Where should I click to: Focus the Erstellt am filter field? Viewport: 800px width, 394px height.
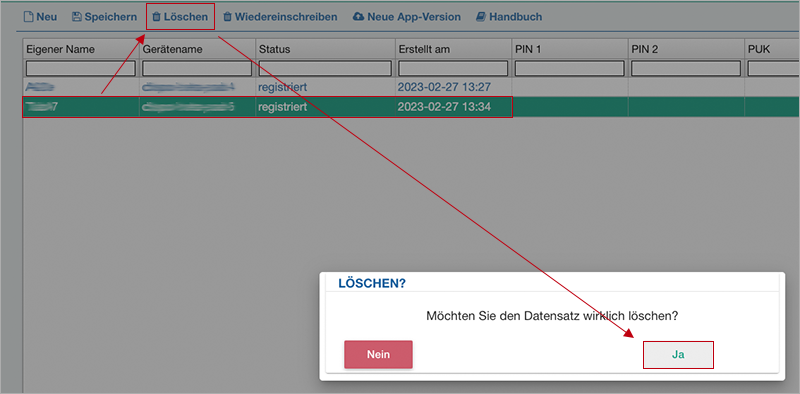453,68
